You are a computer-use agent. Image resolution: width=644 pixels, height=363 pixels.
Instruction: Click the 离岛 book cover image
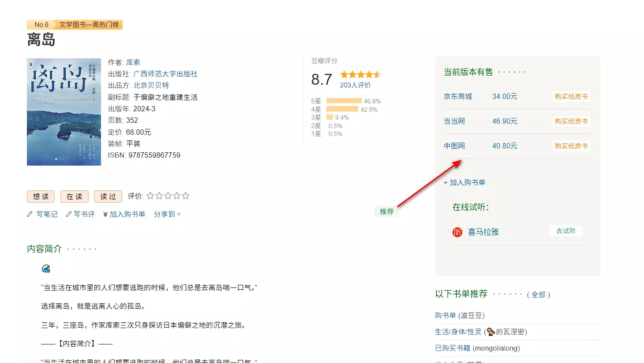(64, 112)
